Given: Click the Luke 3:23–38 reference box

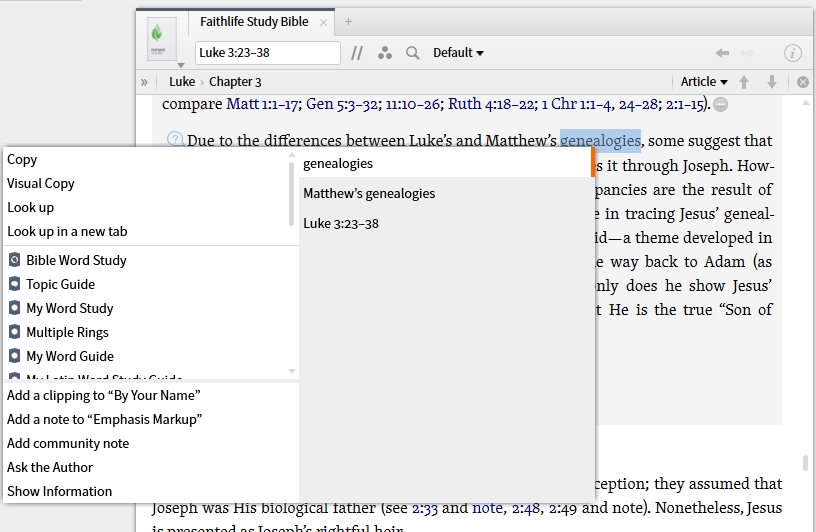Looking at the screenshot, I should click(267, 53).
